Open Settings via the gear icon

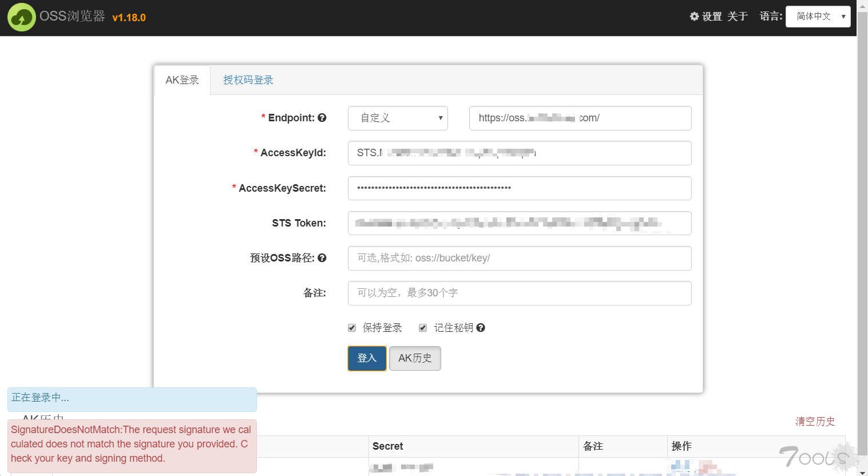pyautogui.click(x=706, y=17)
